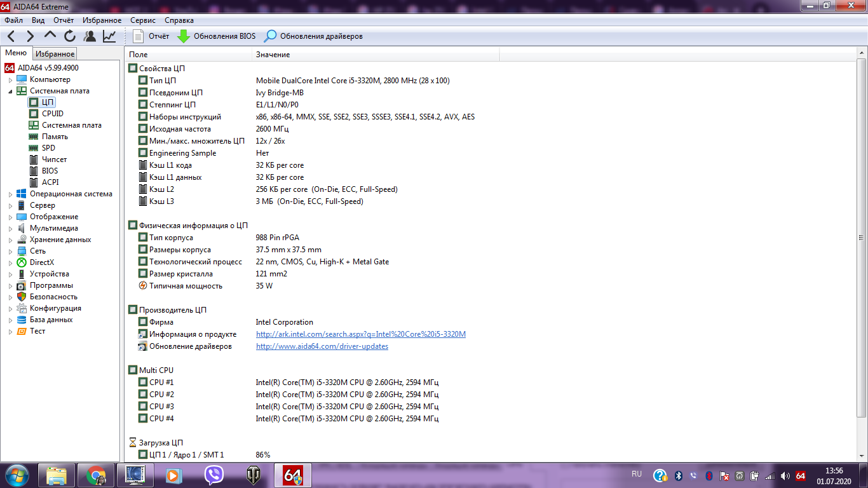Select the ACPI tree item

click(x=50, y=182)
